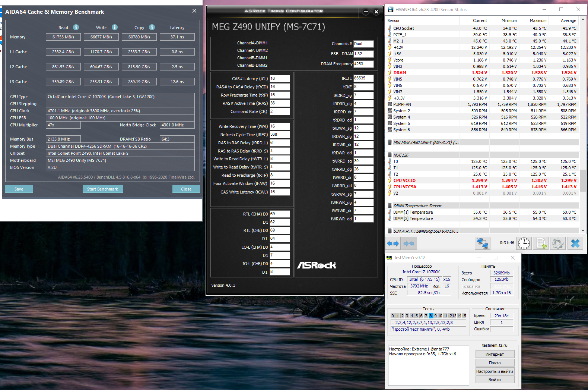Click the Всего memory value 32689Mb
The width and height of the screenshot is (588, 390).
point(502,273)
